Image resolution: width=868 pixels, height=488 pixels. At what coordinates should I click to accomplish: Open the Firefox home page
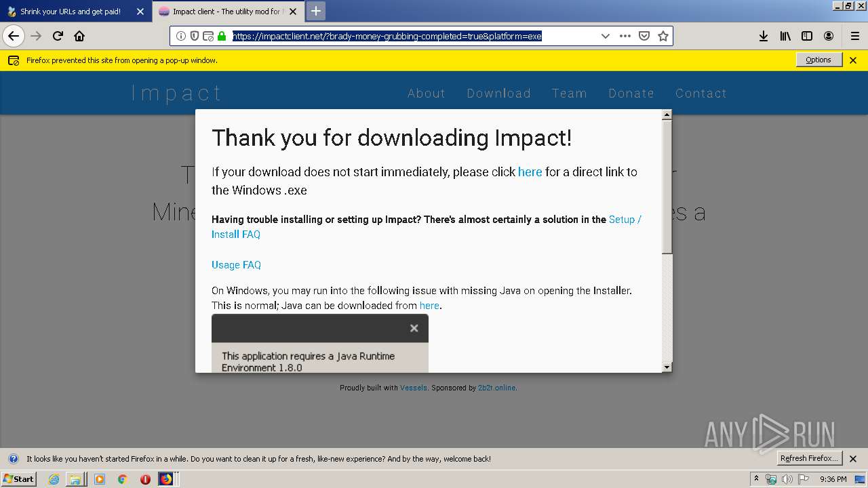[79, 36]
